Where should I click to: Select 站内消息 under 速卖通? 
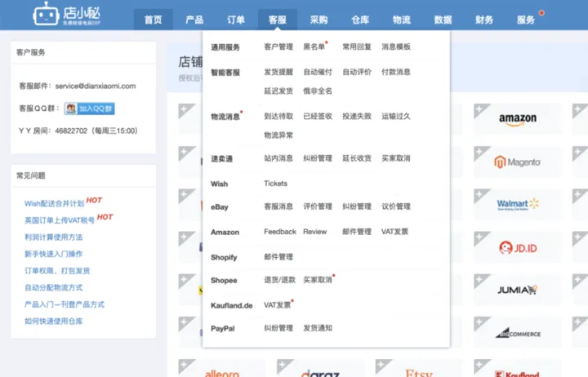278,158
